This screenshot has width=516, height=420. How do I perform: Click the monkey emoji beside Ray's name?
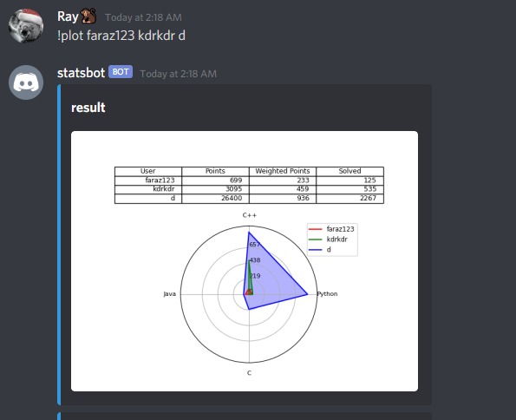pyautogui.click(x=88, y=16)
